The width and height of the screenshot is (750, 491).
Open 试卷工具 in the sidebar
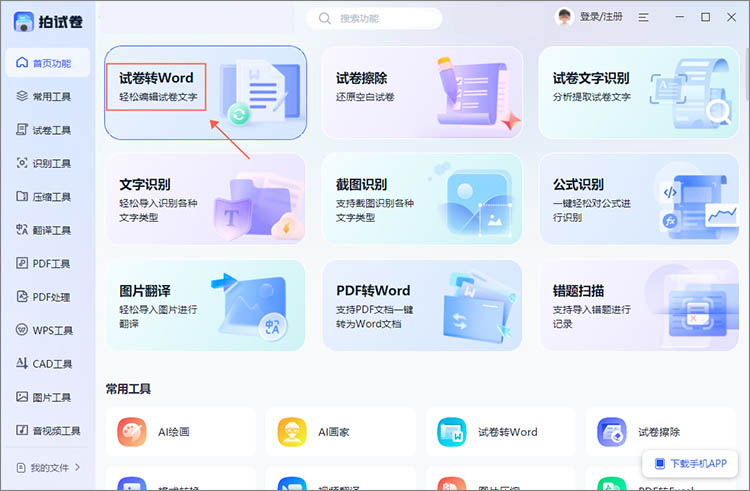(47, 130)
